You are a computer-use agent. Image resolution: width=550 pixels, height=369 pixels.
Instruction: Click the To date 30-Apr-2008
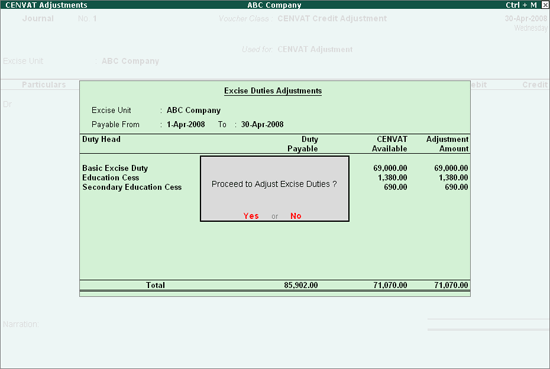coord(262,125)
